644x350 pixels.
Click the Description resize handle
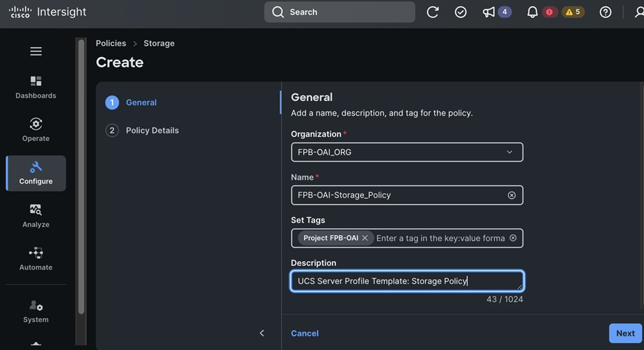[x=520, y=287]
